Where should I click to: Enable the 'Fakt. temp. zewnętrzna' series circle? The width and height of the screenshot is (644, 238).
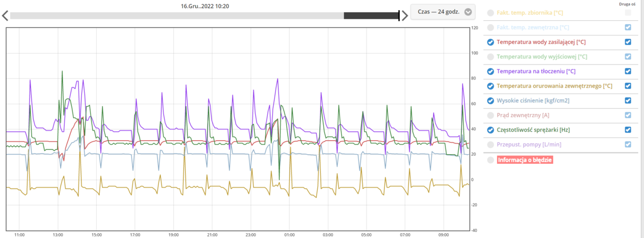491,27
